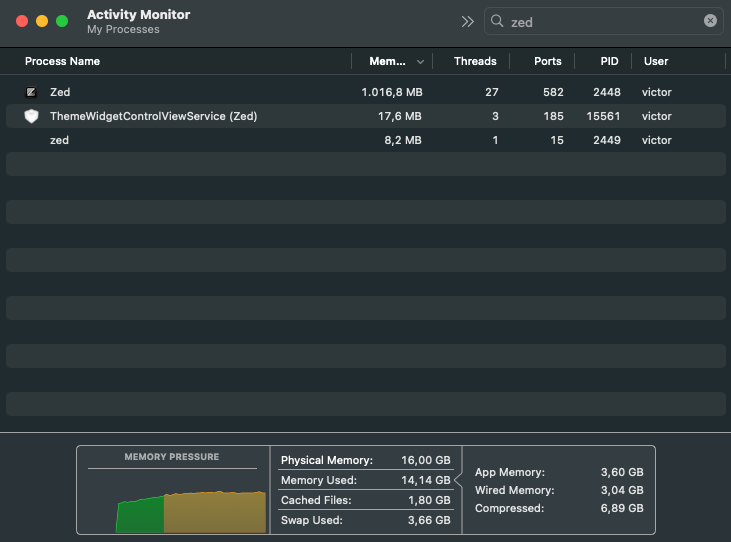The width and height of the screenshot is (731, 542).
Task: Expand hidden toolbar items with double chevron
Action: point(467,21)
